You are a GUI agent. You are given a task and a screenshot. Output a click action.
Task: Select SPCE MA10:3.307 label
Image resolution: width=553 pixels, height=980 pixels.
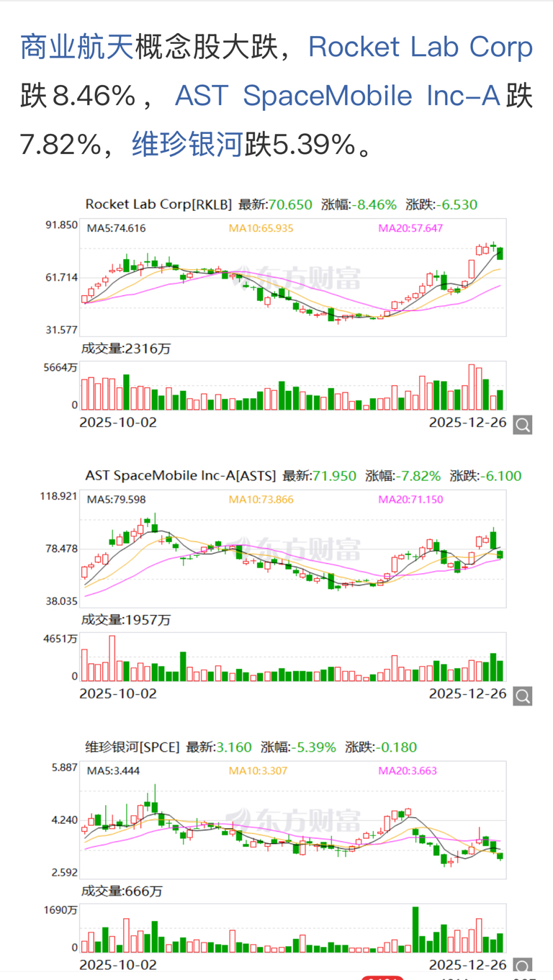(x=258, y=770)
